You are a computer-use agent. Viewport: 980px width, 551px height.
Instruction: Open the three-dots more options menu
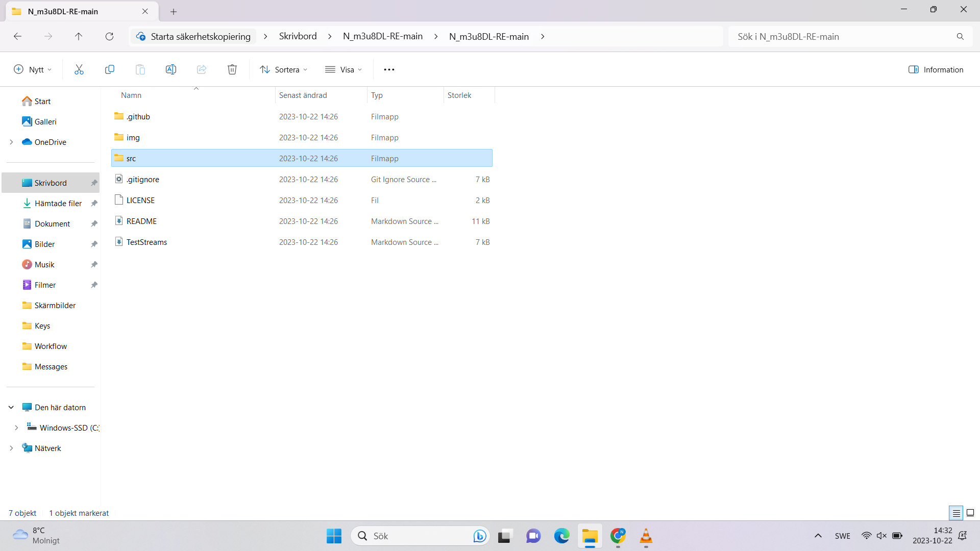pos(389,69)
